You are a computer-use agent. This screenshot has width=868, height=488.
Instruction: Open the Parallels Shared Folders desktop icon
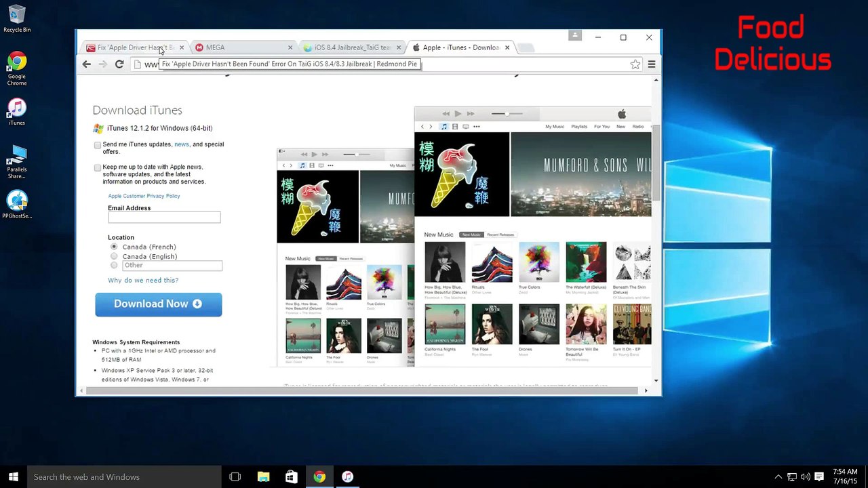[17, 162]
